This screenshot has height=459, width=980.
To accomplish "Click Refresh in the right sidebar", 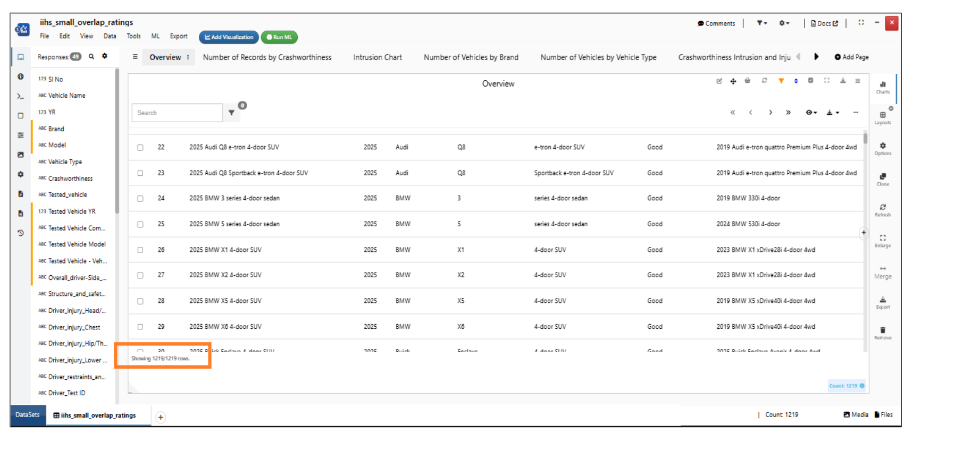I will (x=883, y=210).
